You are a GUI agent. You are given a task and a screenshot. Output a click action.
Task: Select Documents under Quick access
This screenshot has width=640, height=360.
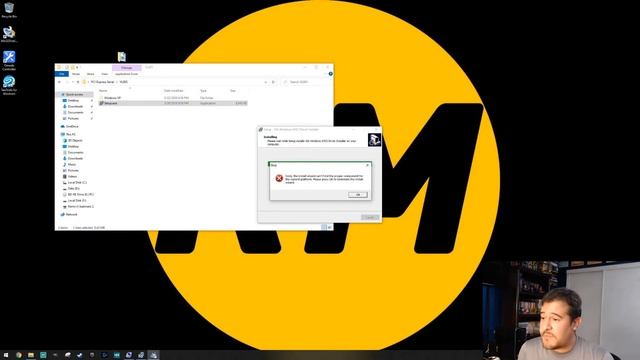76,112
